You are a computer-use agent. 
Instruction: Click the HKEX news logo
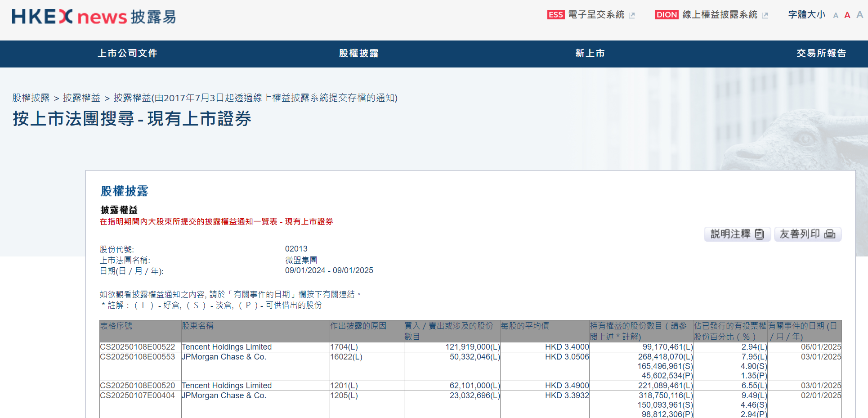[94, 17]
